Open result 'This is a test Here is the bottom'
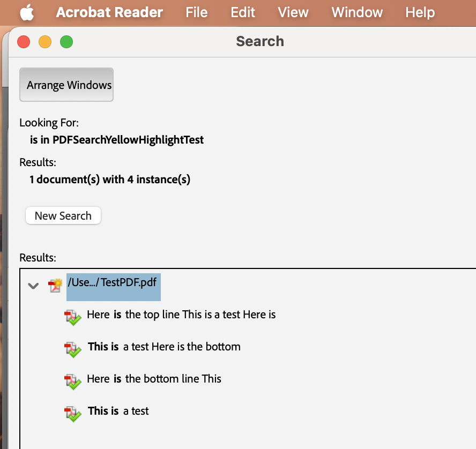 tap(164, 347)
